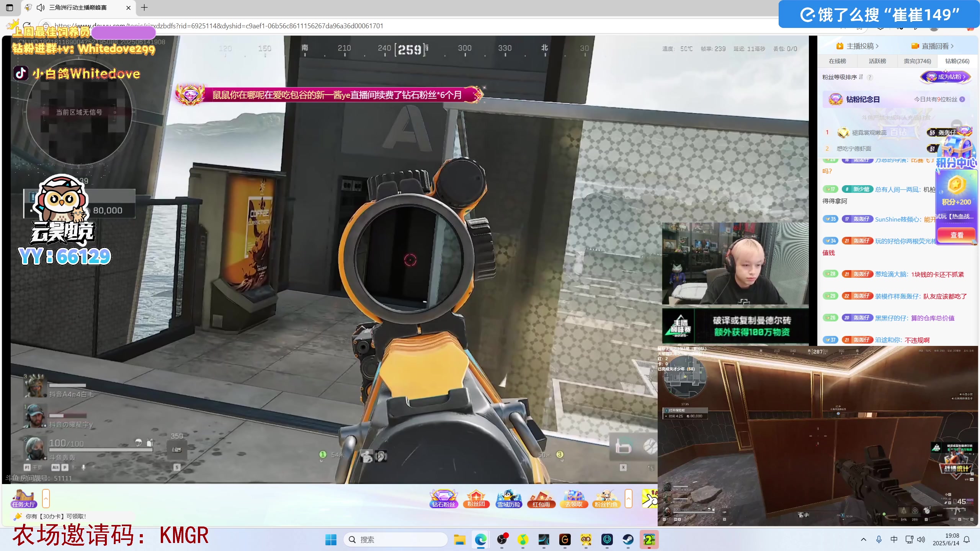Close the 三角洲行动主播巅峰赛 tab

[x=128, y=8]
